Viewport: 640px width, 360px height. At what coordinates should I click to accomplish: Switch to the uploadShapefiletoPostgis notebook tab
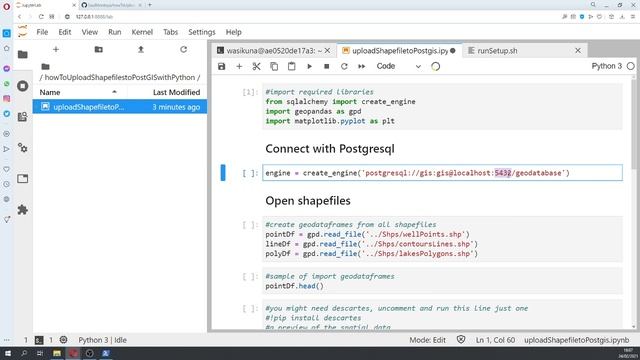[x=400, y=51]
